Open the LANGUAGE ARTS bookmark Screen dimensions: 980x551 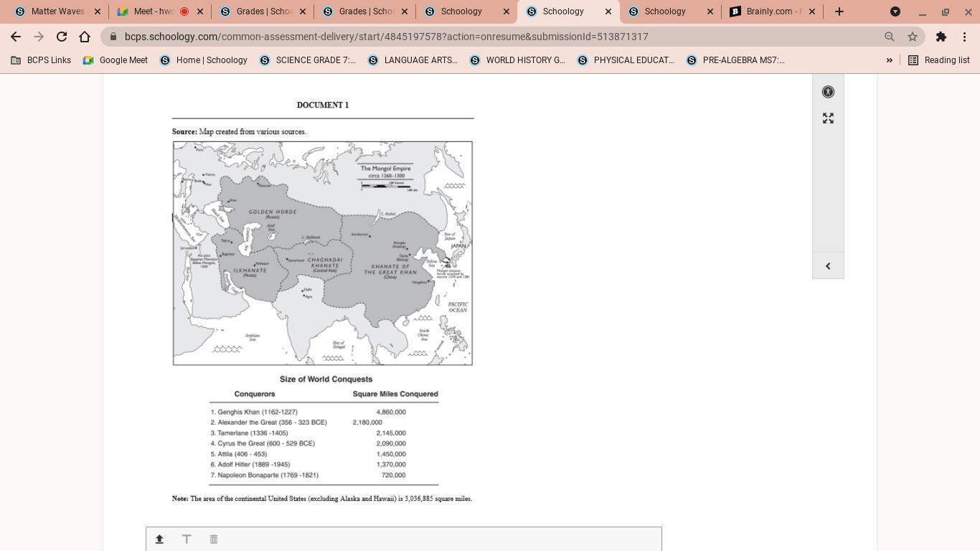tap(413, 60)
